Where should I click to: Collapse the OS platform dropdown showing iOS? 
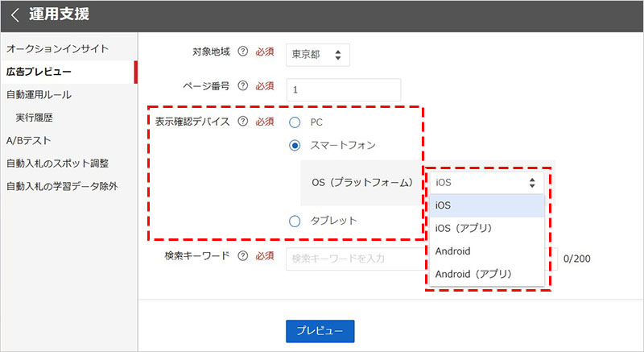pyautogui.click(x=485, y=182)
